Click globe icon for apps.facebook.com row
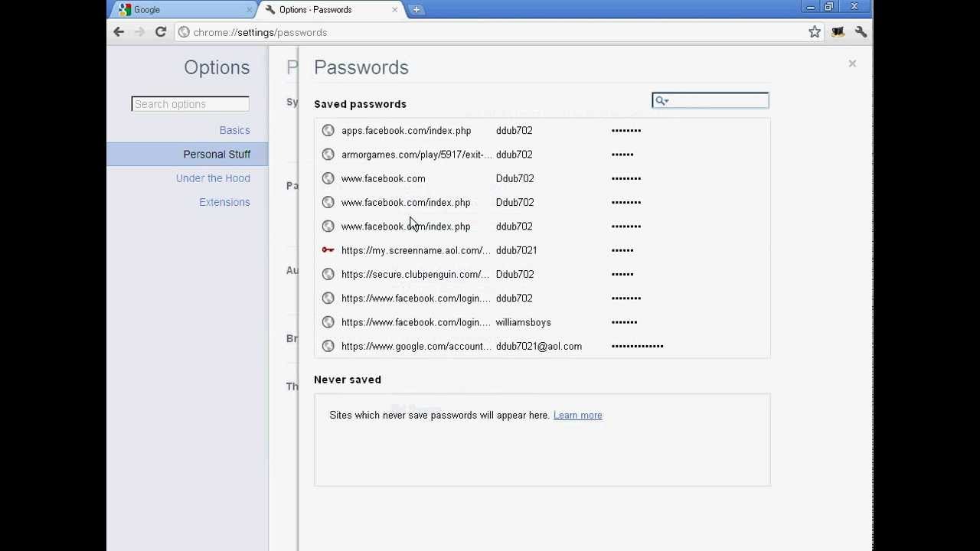 pyautogui.click(x=328, y=130)
